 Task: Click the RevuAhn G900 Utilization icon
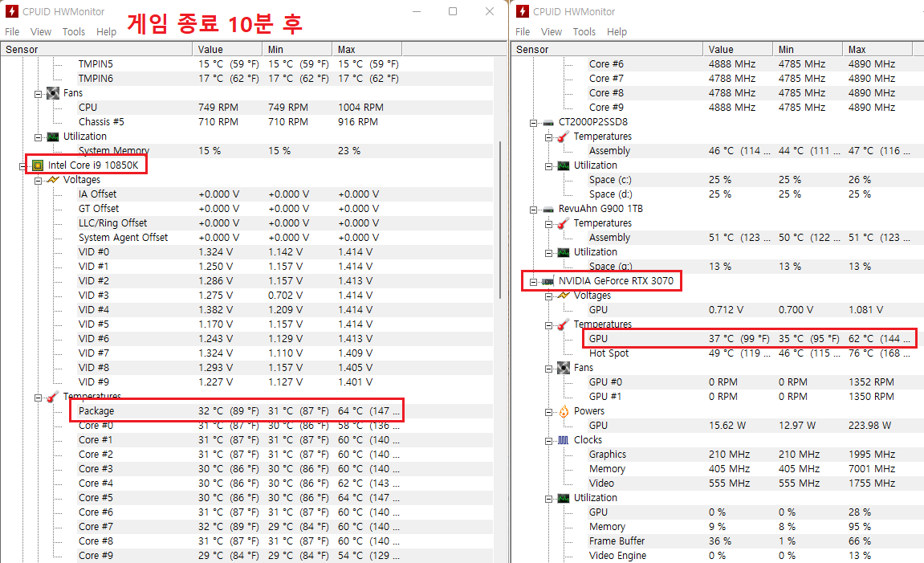click(x=564, y=252)
